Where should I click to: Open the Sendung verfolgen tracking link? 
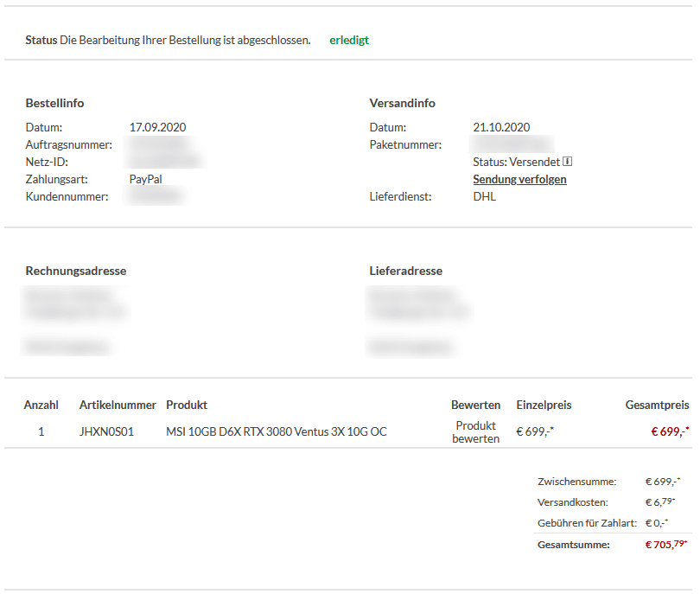click(x=519, y=180)
